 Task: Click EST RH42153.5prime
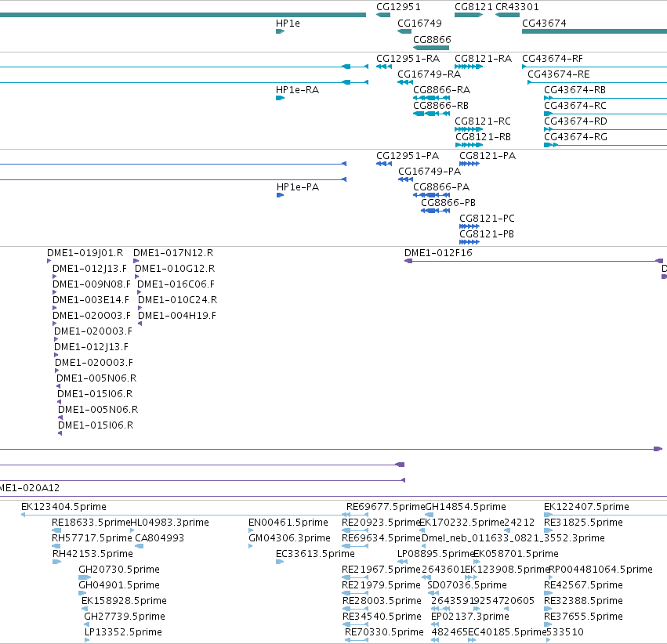92,555
